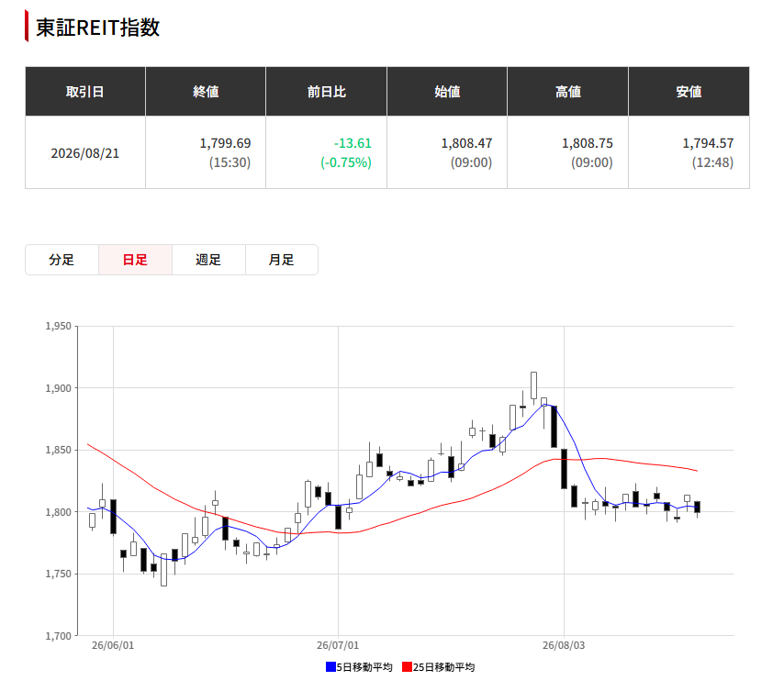
Task: Click the 取引日 column header
Action: pyautogui.click(x=85, y=92)
